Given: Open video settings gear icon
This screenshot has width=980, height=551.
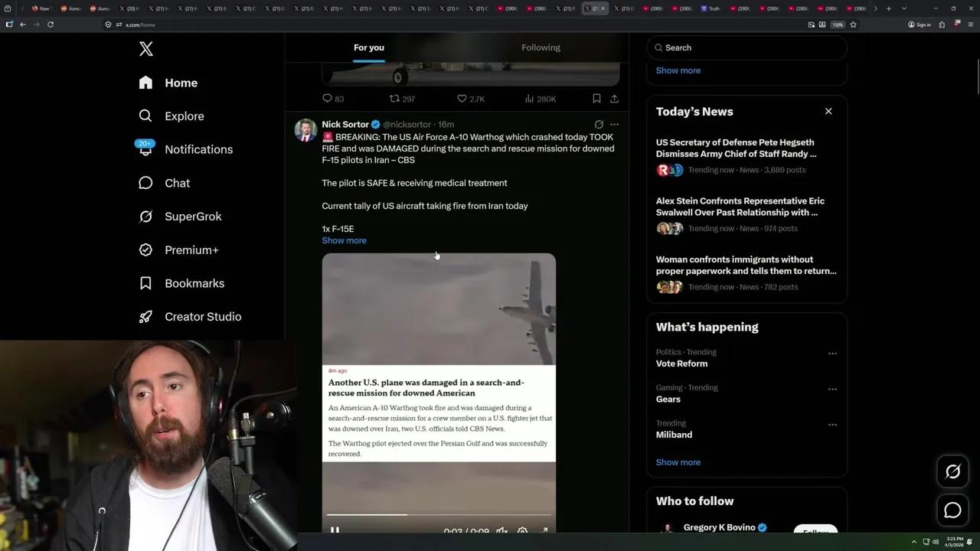Looking at the screenshot, I should pos(522,530).
